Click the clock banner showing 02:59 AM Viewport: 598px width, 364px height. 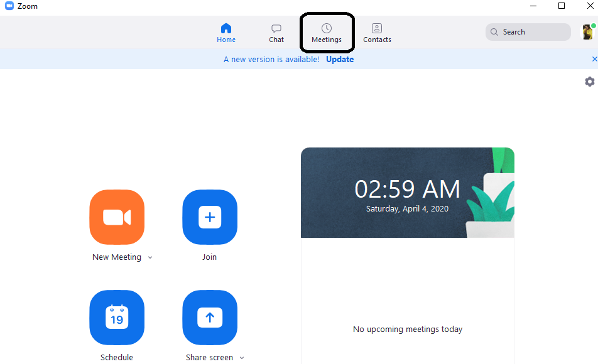pos(407,193)
